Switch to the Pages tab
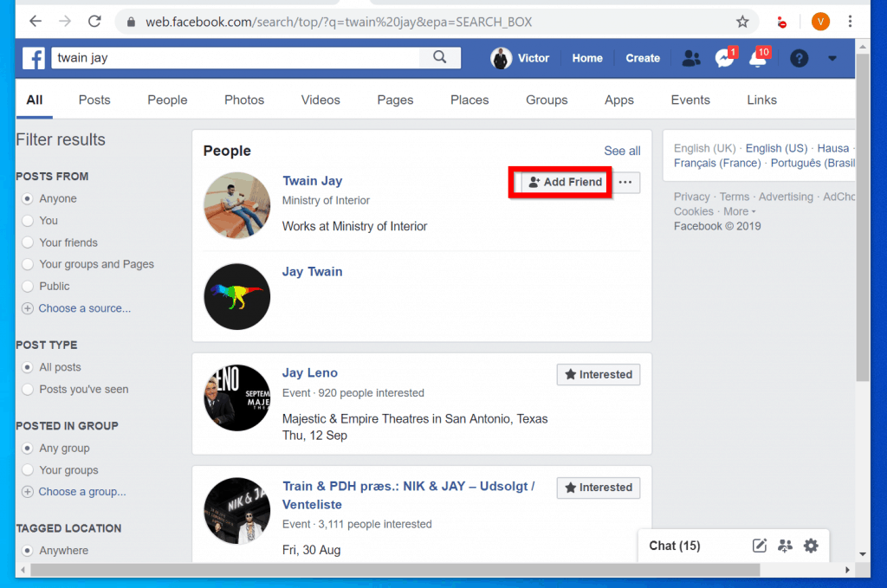The image size is (887, 588). (395, 100)
